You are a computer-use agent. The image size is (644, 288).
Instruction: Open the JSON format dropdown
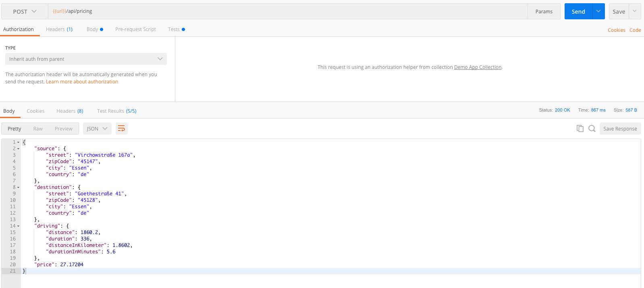97,128
